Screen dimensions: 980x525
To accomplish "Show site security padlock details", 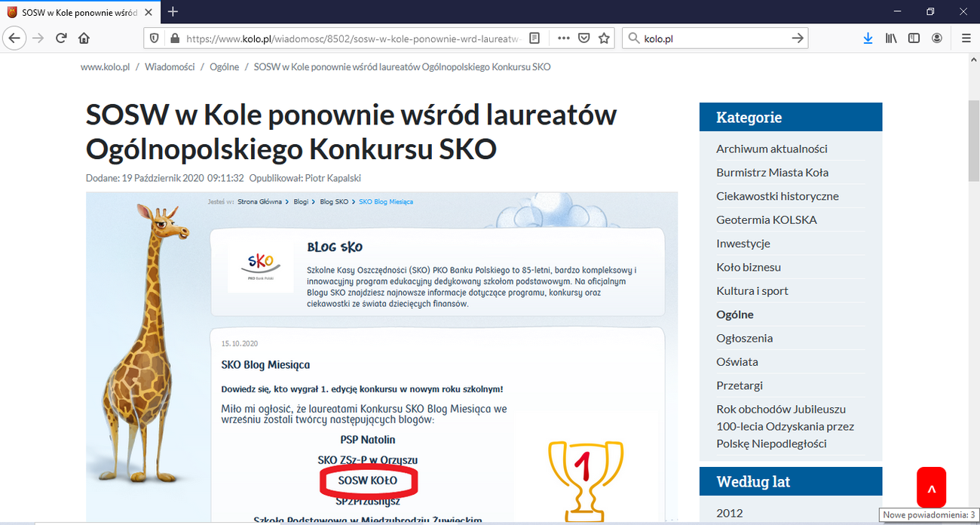I will coord(174,38).
